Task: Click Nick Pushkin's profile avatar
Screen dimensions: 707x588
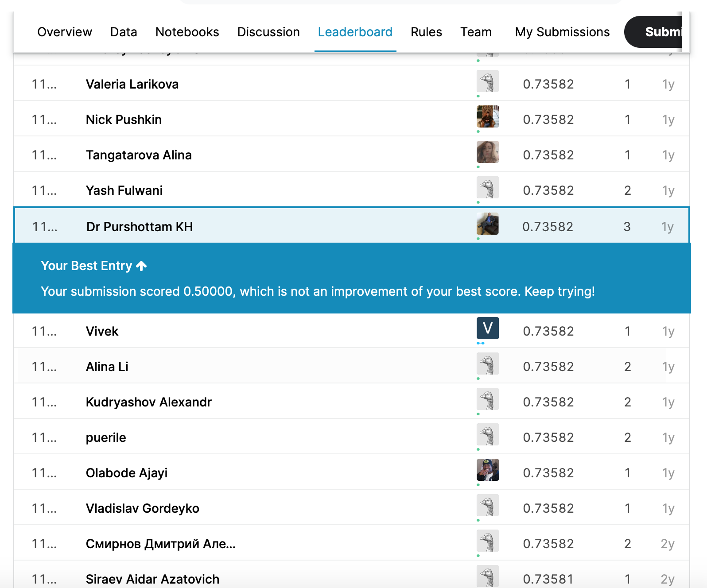Action: (x=487, y=116)
